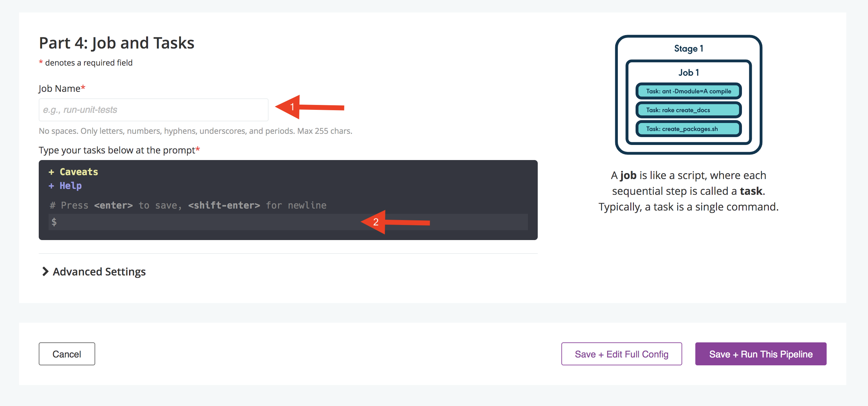Click the tasks prompt input line
The width and height of the screenshot is (868, 406).
pyautogui.click(x=288, y=222)
